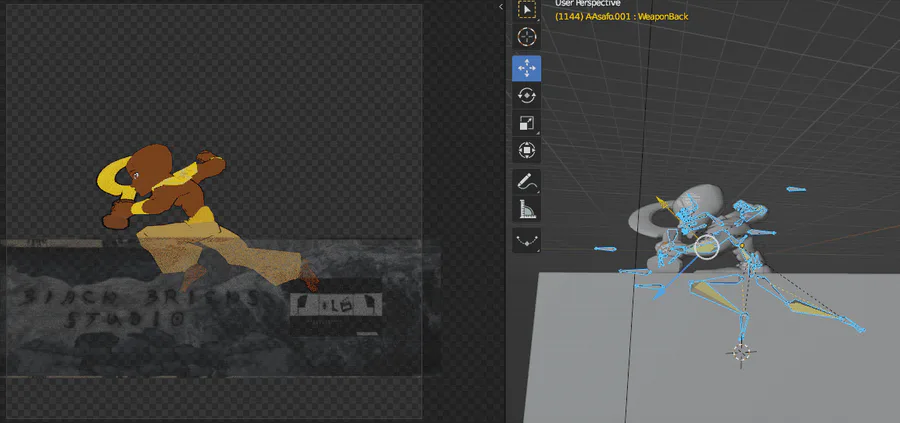Select the Move tool
Screen dimensions: 900x423
click(526, 68)
